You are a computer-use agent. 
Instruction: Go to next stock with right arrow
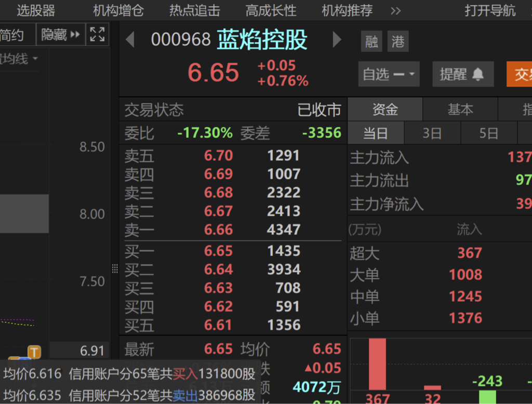(337, 39)
